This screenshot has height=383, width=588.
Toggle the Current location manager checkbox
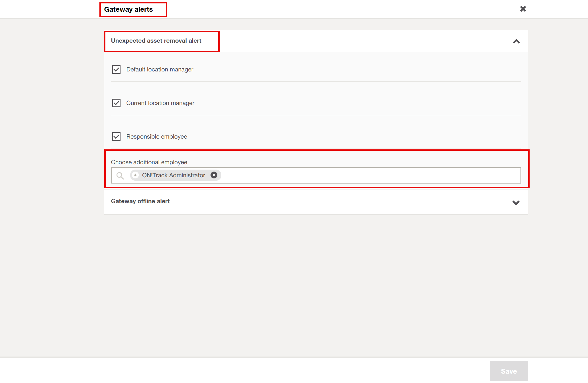pyautogui.click(x=116, y=103)
